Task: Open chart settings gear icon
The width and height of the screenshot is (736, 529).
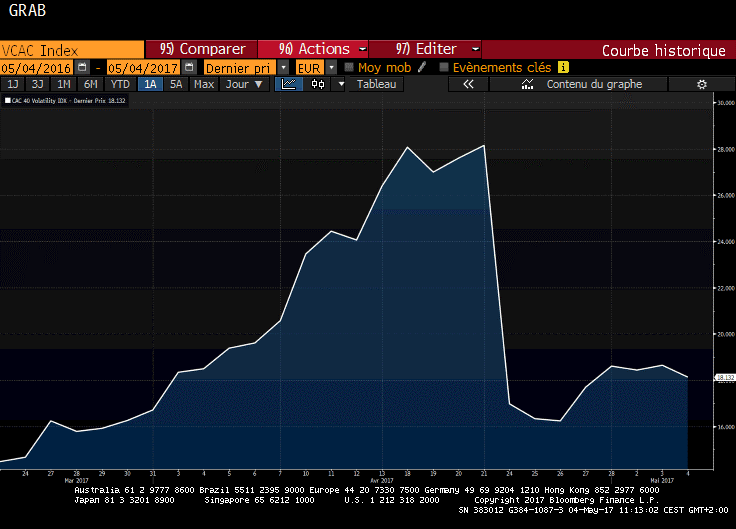Action: (x=701, y=84)
